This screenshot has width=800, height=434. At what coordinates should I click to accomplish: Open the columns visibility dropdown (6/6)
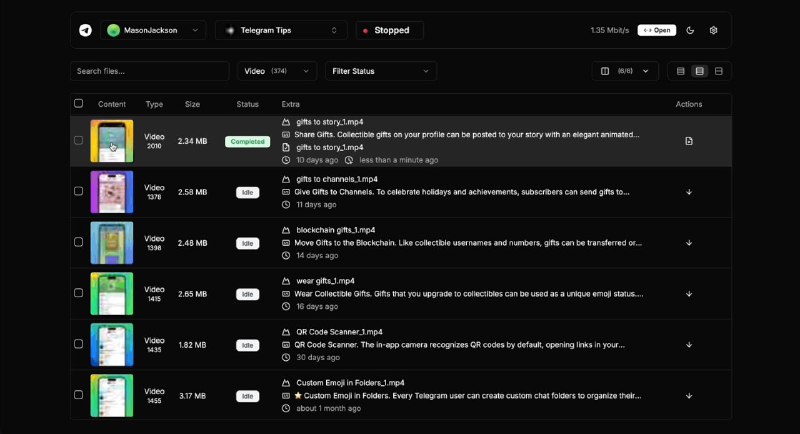pos(624,71)
